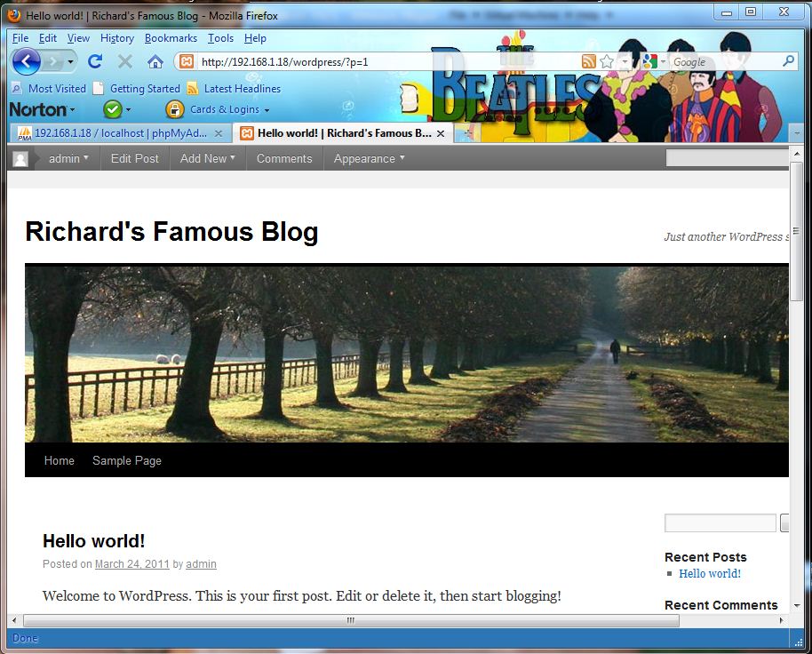This screenshot has width=812, height=654.
Task: Open the Norton Cards & Logins lock icon
Action: pos(174,109)
